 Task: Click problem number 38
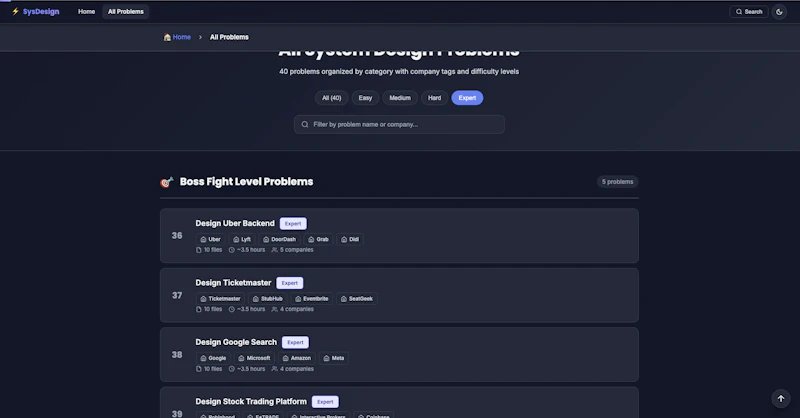coord(177,355)
